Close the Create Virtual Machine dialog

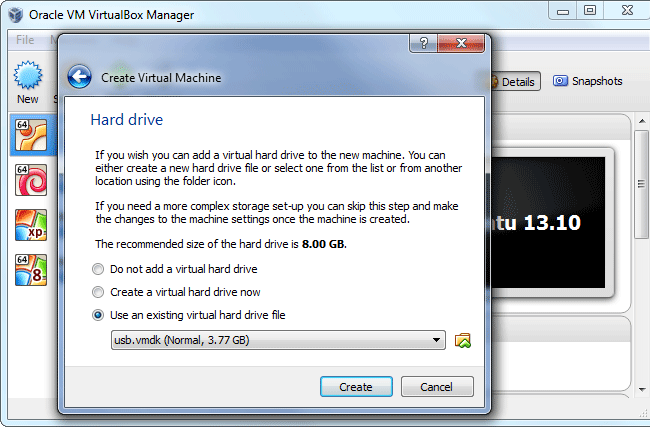pos(461,43)
